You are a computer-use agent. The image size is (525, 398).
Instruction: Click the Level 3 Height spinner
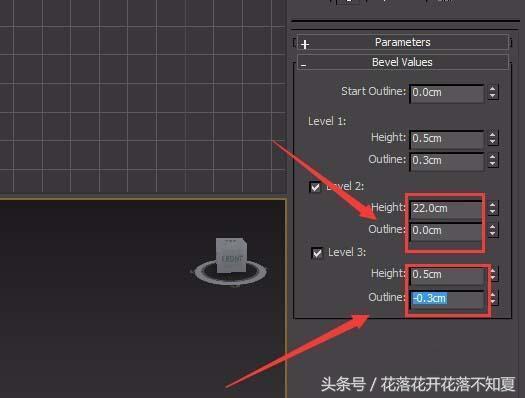494,274
